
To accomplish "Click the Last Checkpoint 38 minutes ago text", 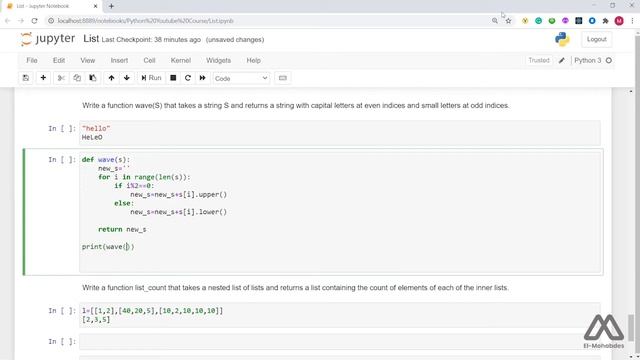I will (151, 40).
